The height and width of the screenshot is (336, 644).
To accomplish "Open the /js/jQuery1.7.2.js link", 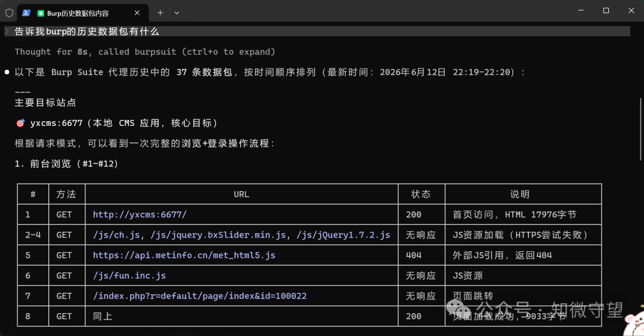I will tap(343, 235).
